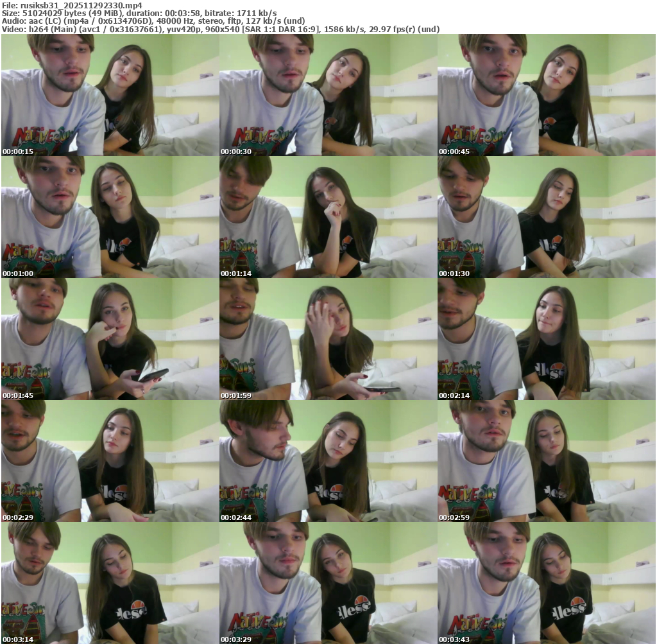657x644 pixels.
Task: Click the thumbnail frame stamped 00:03:29
Action: coord(328,583)
